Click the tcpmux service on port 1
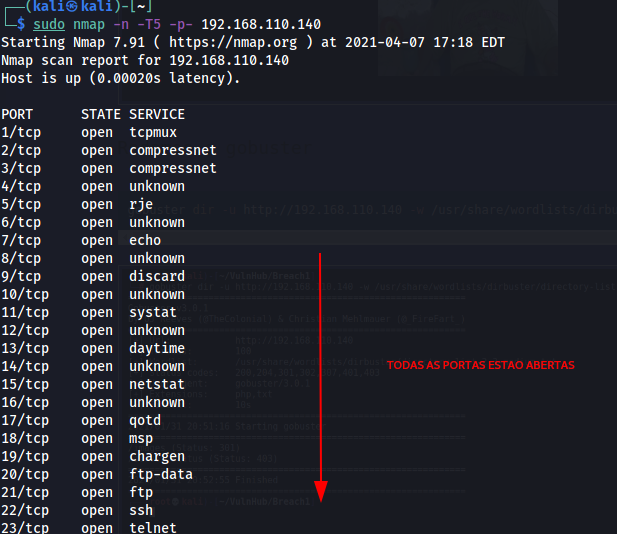The image size is (617, 534). coord(152,132)
